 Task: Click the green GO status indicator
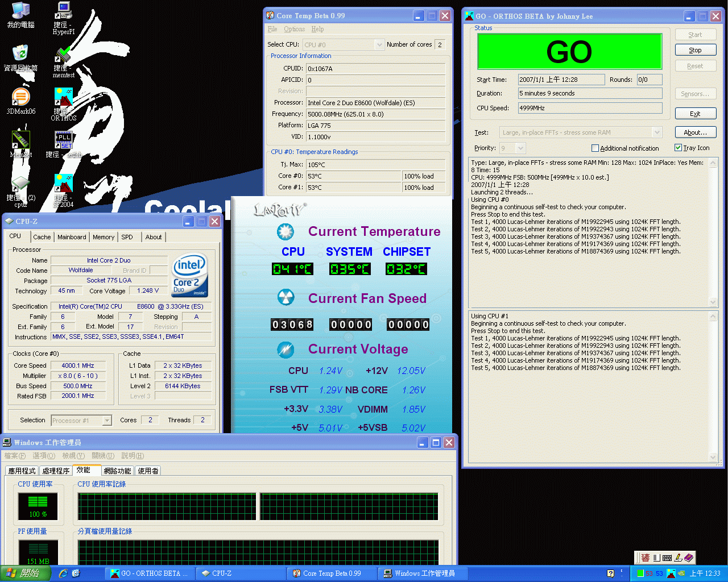tap(569, 52)
